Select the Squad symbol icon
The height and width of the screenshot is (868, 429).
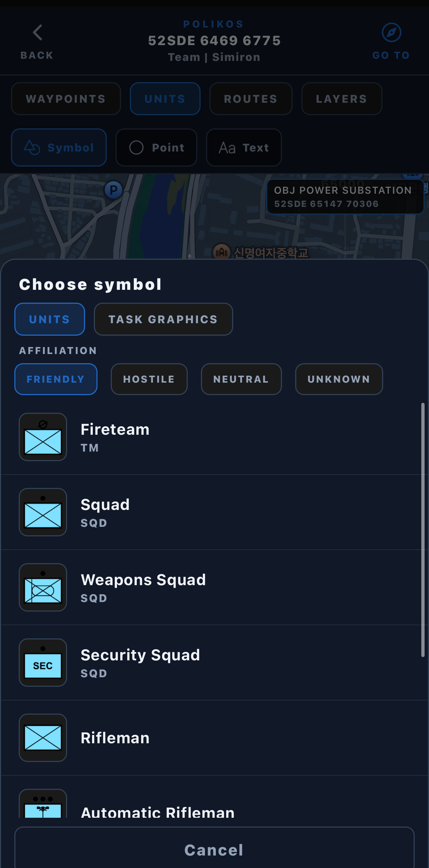[43, 512]
